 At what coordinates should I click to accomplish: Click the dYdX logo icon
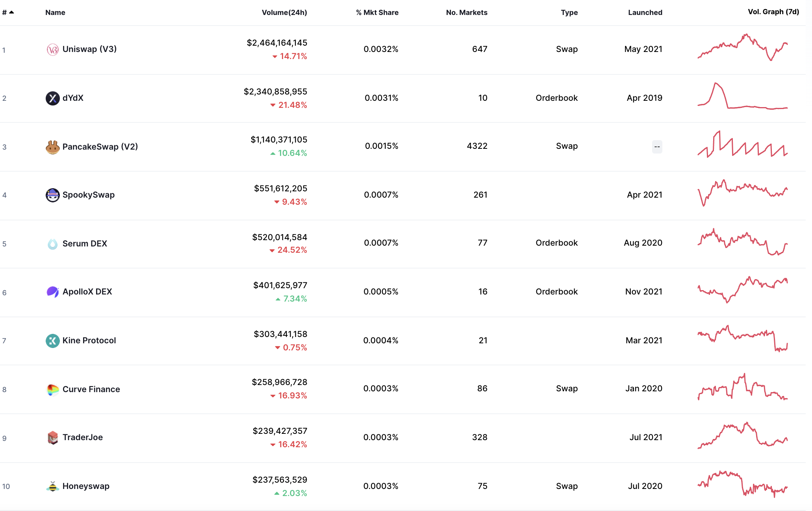52,98
